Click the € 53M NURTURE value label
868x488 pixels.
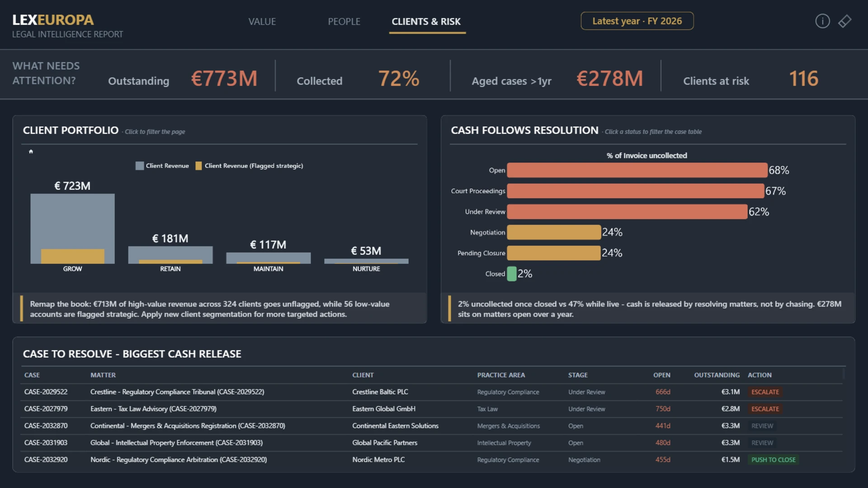[366, 251]
